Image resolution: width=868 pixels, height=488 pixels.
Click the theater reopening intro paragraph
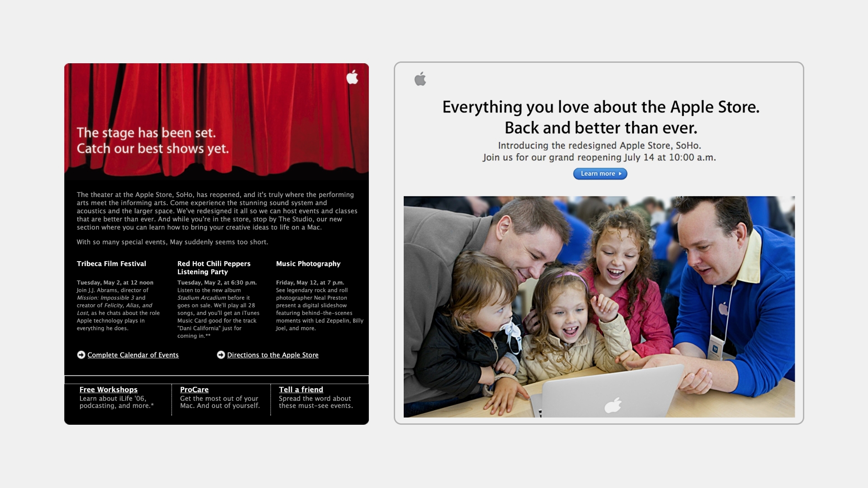pos(217,211)
